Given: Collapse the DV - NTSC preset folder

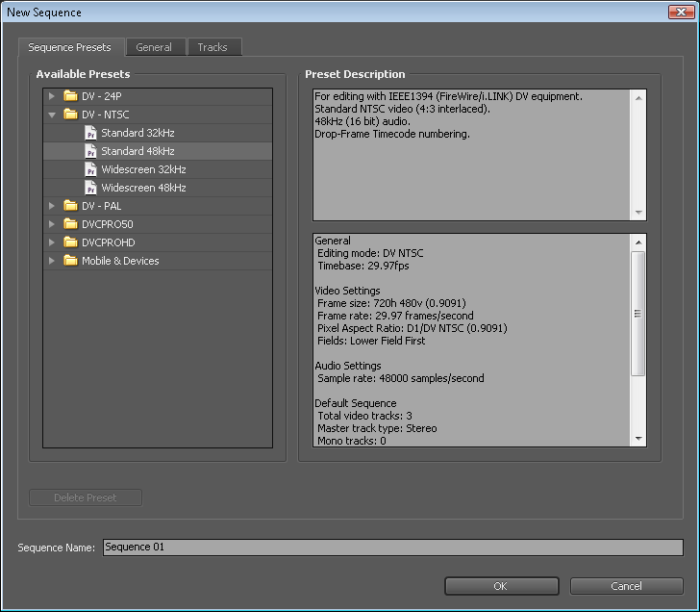Looking at the screenshot, I should (52, 115).
